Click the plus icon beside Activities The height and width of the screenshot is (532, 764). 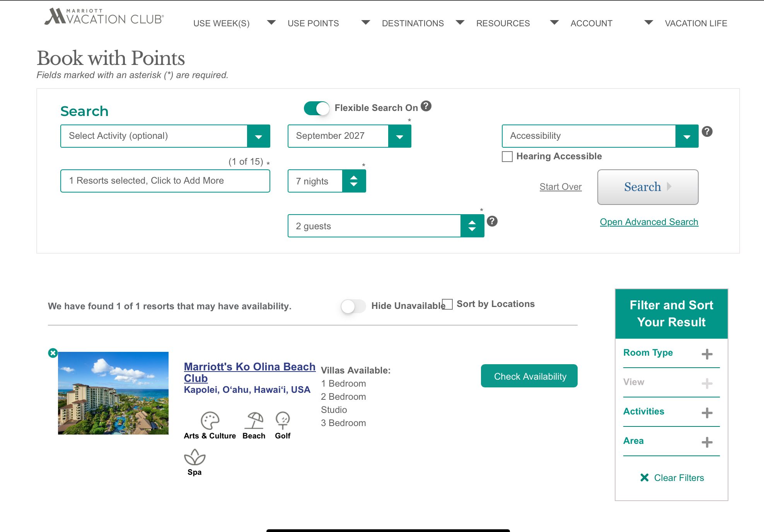click(707, 413)
